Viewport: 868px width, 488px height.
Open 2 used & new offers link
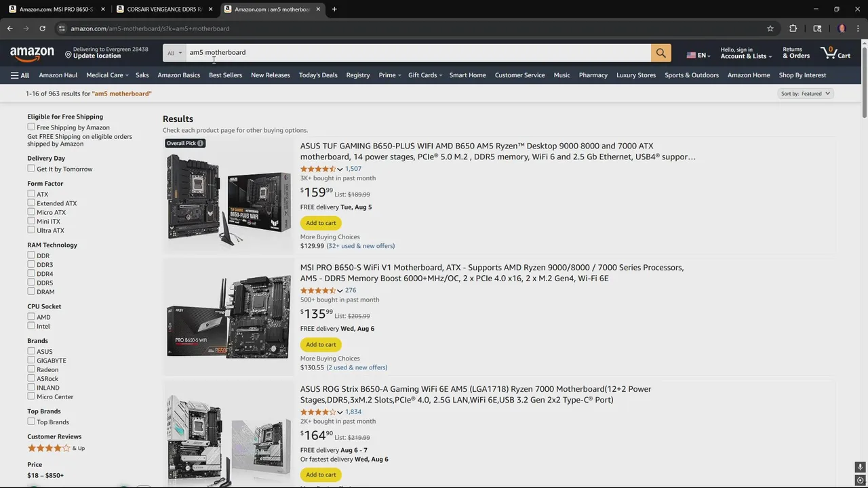point(357,367)
